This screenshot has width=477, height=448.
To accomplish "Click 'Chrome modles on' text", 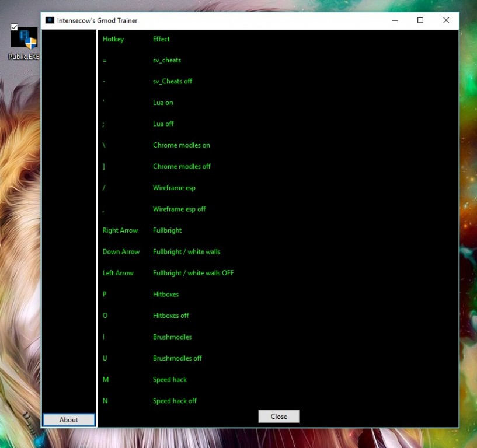I will [182, 145].
